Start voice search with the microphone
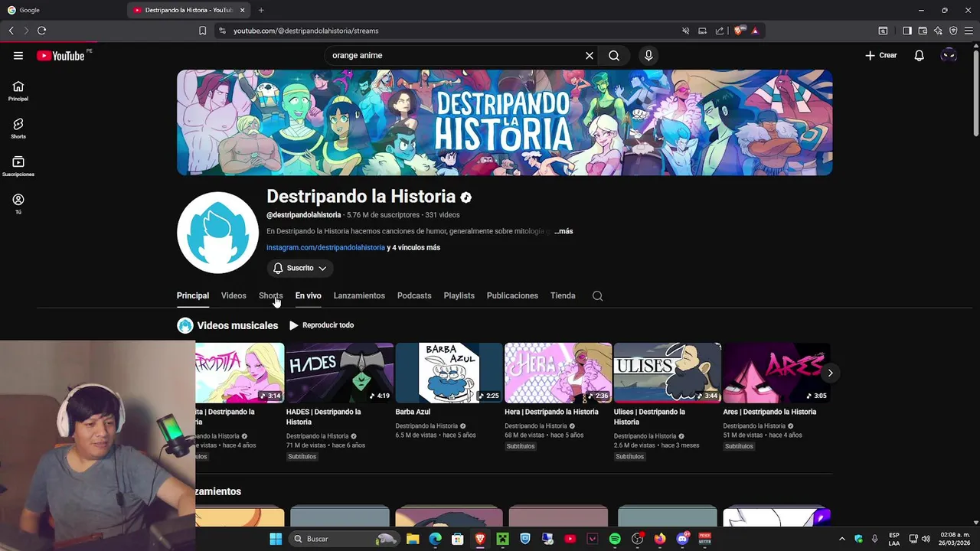 [x=648, y=55]
